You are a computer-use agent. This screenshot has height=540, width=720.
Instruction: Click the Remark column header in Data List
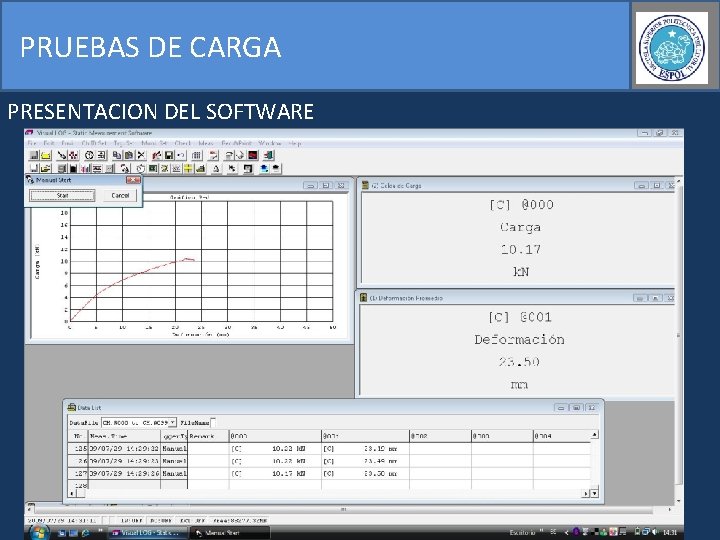[208, 436]
